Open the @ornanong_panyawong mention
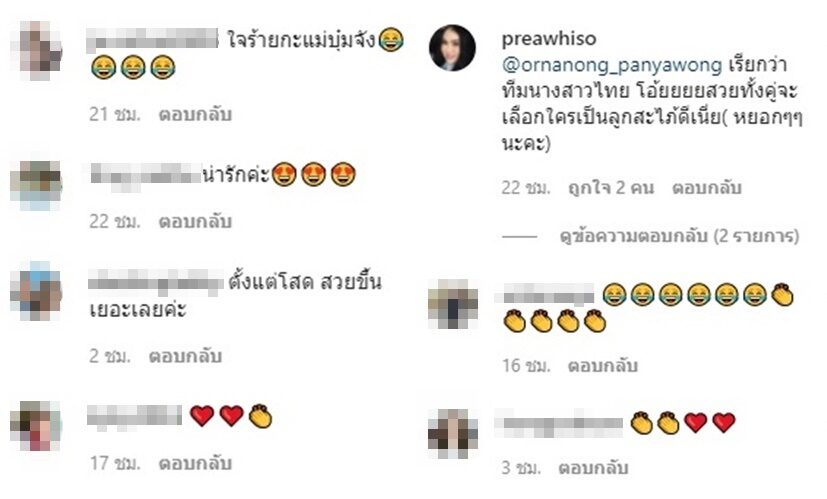The width and height of the screenshot is (827, 499). click(611, 65)
